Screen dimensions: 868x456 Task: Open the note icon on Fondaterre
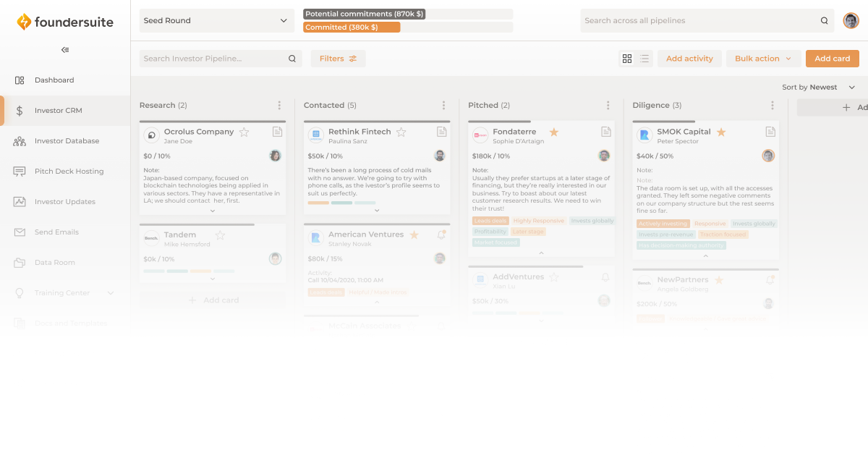click(606, 132)
